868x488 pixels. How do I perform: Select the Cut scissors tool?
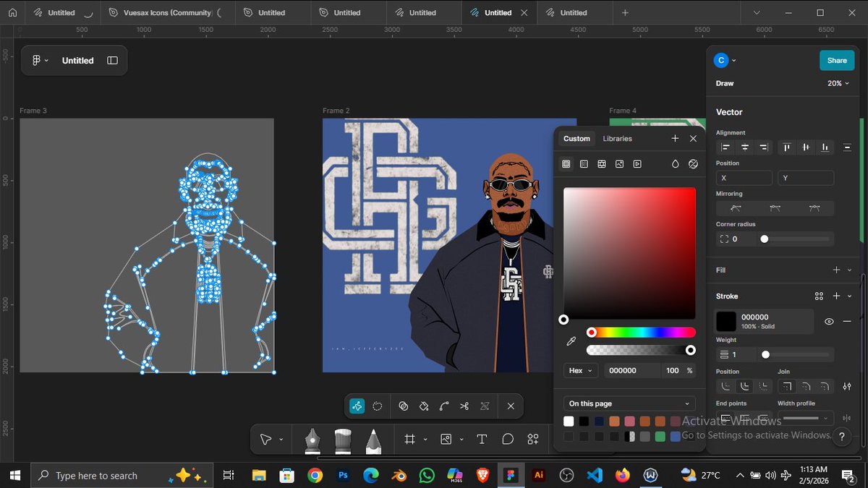pyautogui.click(x=464, y=406)
